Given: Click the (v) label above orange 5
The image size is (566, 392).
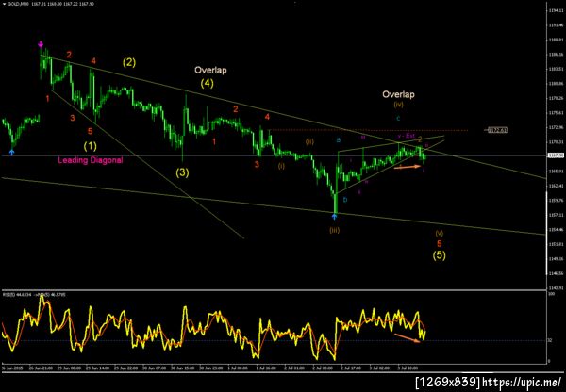Looking at the screenshot, I should click(x=440, y=234).
